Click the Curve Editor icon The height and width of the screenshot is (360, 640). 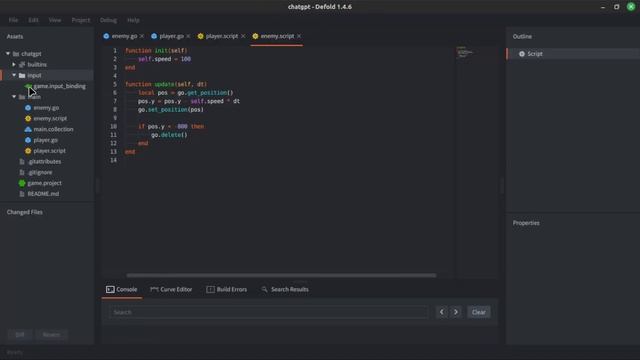point(154,289)
